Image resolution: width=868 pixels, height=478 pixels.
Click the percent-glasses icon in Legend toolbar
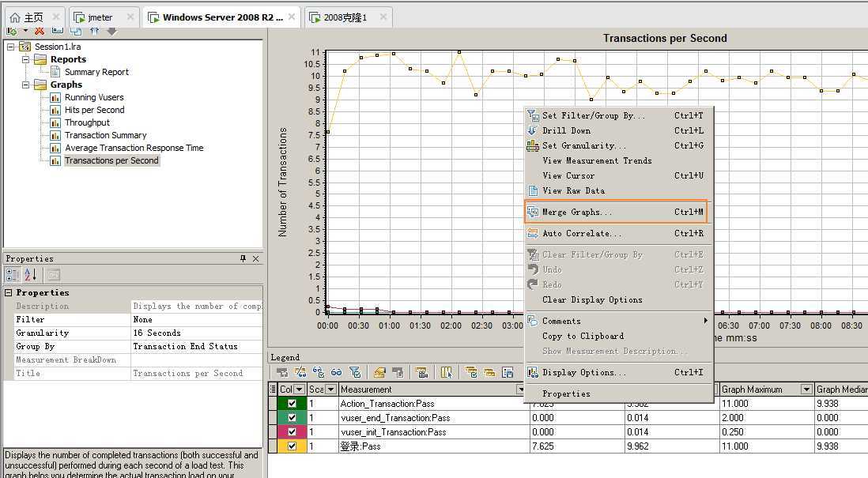point(300,372)
